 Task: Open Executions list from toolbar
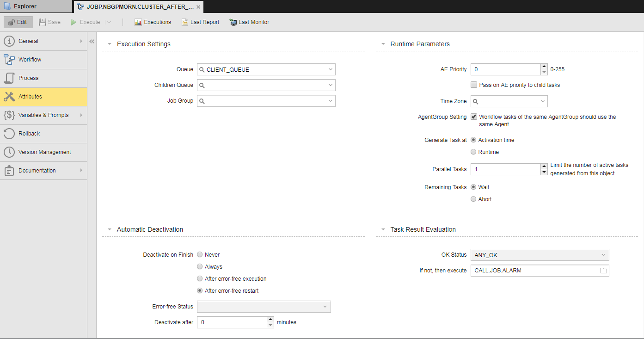click(x=153, y=22)
